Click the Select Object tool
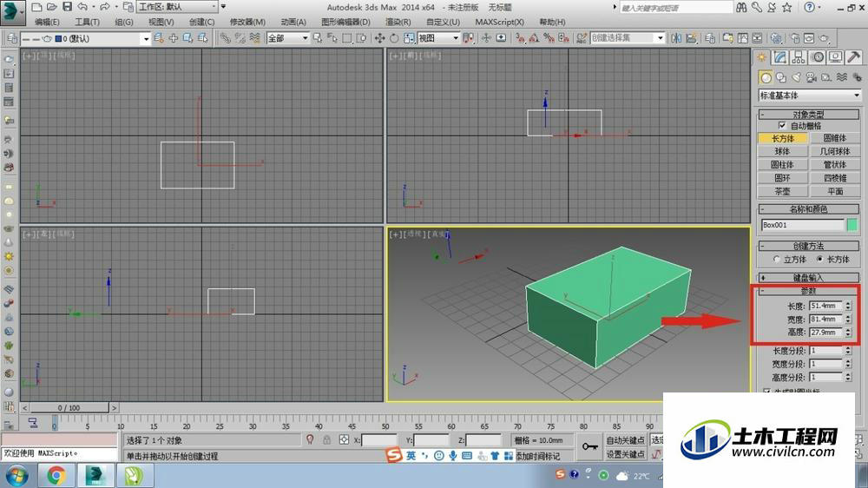The image size is (868, 488). [318, 38]
